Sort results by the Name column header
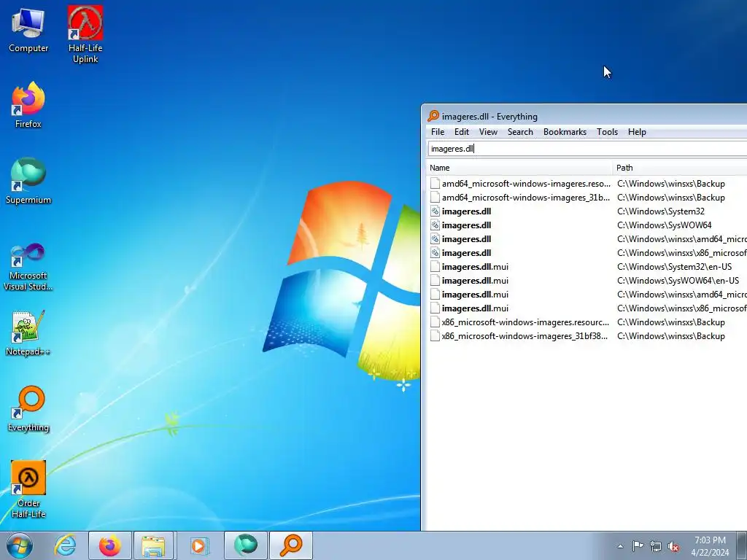The image size is (747, 560). click(519, 168)
